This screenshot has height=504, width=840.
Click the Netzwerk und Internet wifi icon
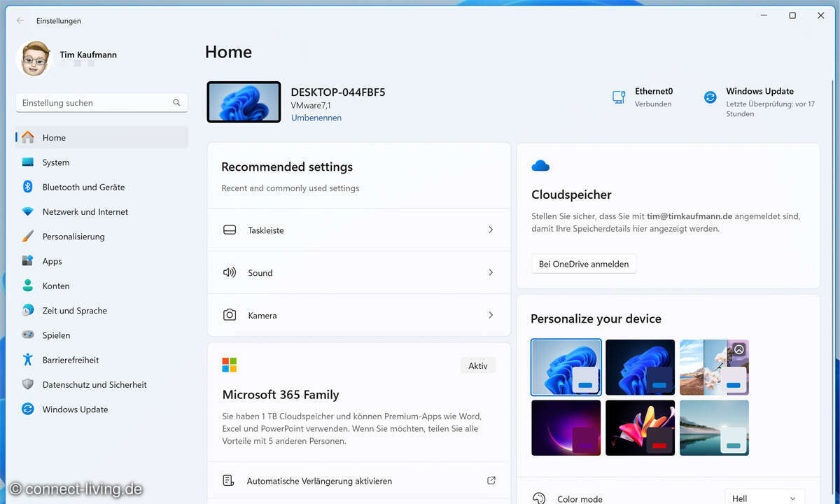point(28,211)
